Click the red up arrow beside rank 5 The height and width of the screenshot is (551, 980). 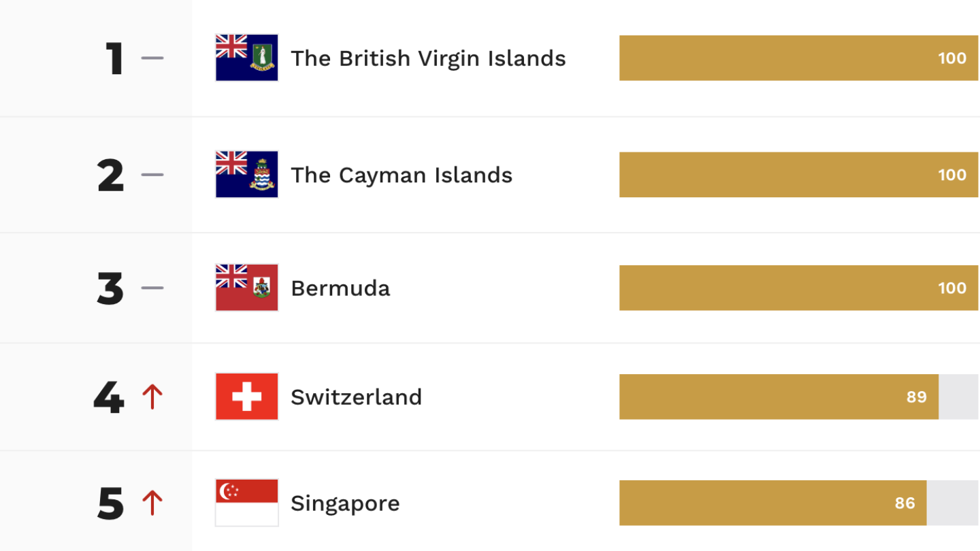pos(152,503)
